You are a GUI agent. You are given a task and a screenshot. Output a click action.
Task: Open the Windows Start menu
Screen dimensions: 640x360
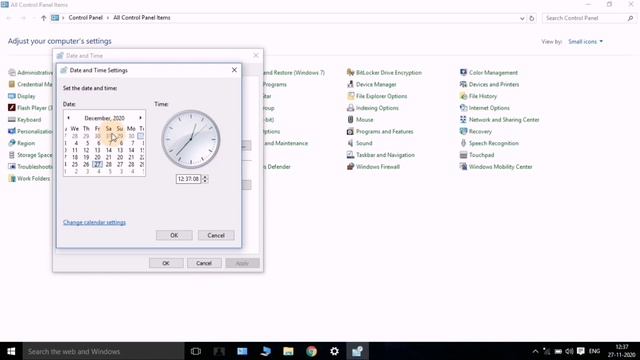pyautogui.click(x=11, y=351)
